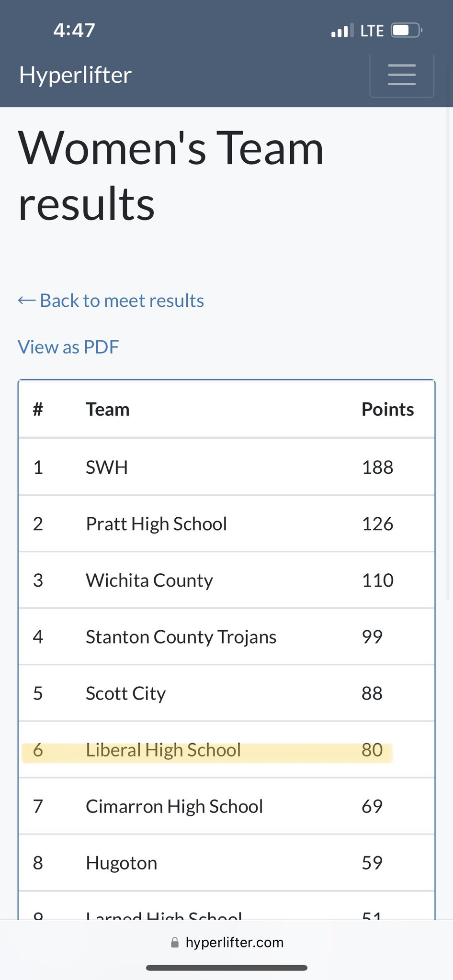Viewport: 453px width, 980px height.
Task: Select the SWH team row
Action: [x=226, y=467]
